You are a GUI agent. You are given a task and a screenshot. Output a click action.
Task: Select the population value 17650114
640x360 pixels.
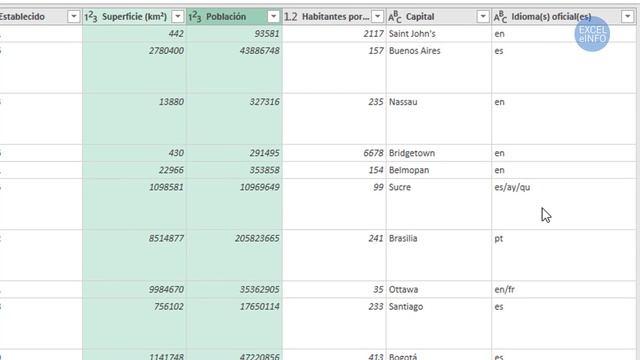click(x=234, y=323)
